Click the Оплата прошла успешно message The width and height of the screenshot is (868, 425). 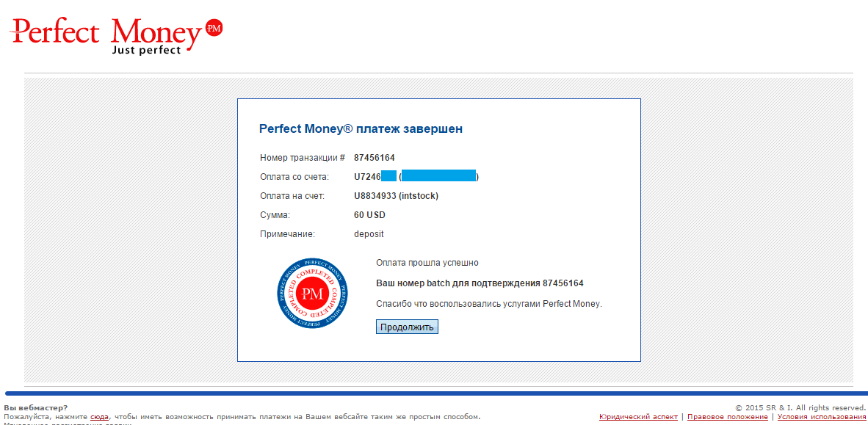(427, 263)
